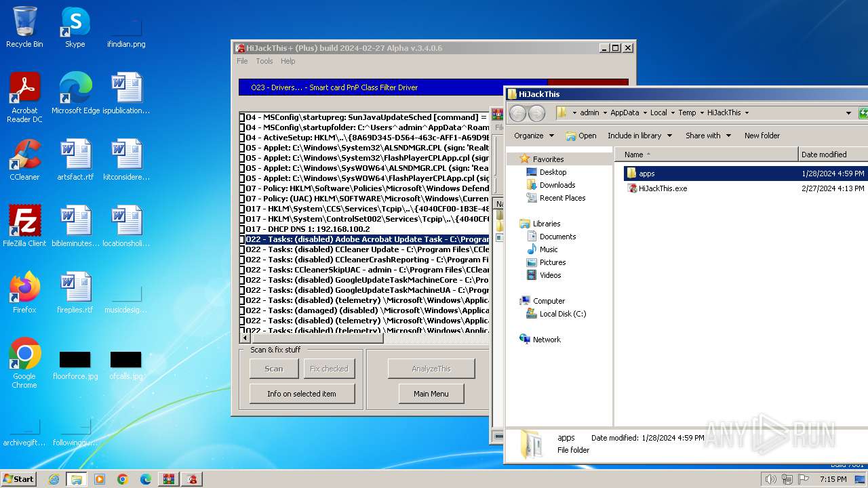Screen dimensions: 868x488
Task: Click the address bar refresh icon
Action: [863, 113]
